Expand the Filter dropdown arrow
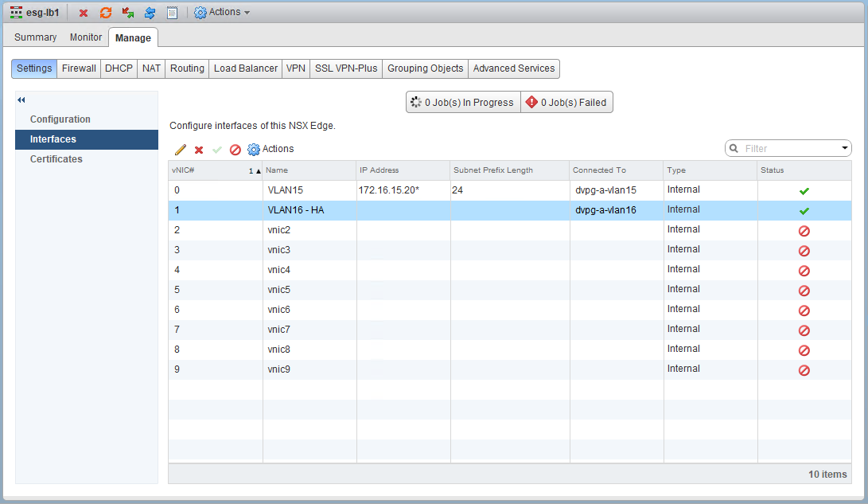Screen dimensions: 868x504 (x=844, y=149)
